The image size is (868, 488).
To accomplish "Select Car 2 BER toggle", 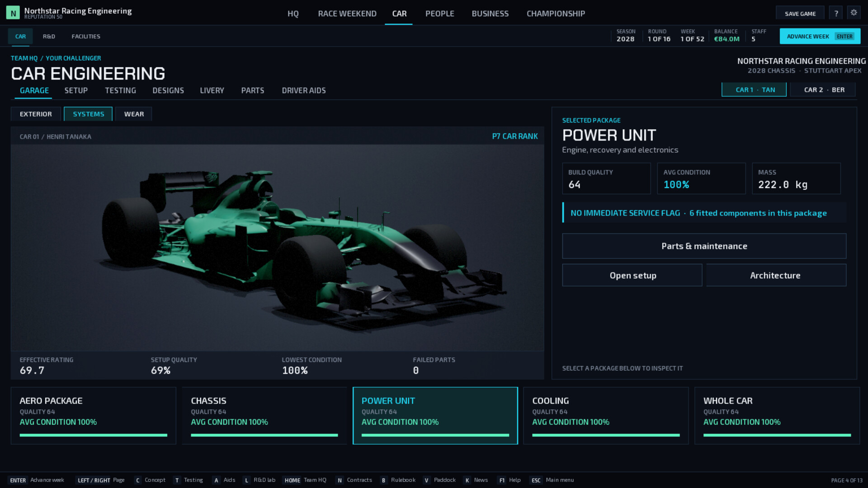I will (x=823, y=89).
